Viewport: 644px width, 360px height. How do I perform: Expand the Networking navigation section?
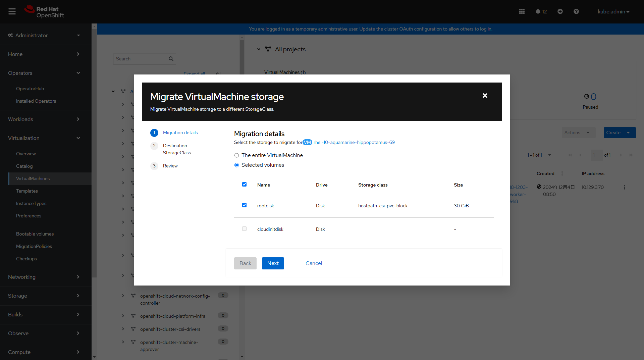(46, 277)
